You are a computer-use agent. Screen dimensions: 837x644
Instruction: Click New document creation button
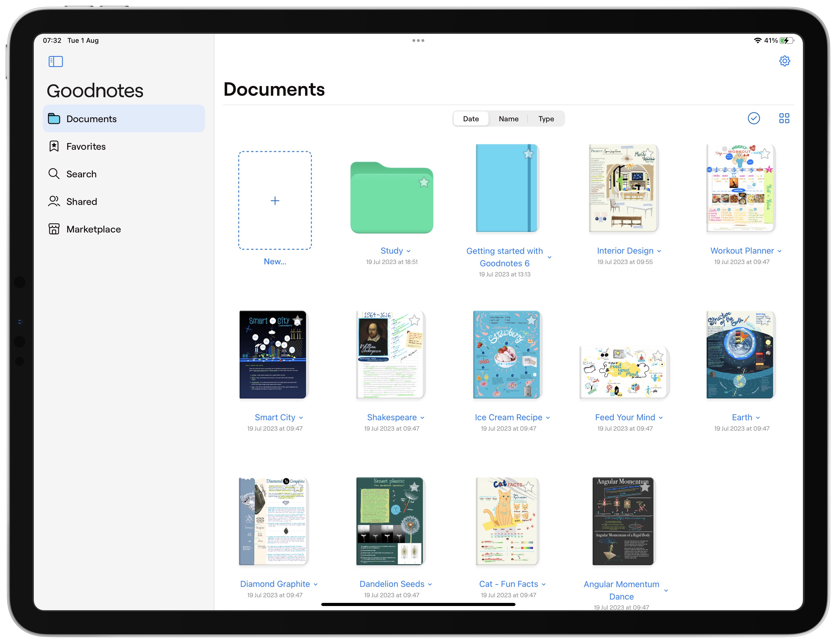click(274, 200)
